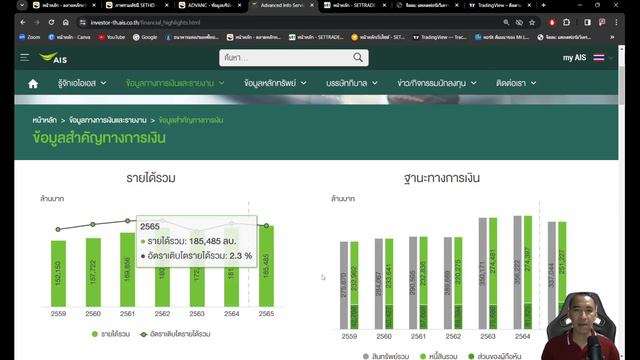Select Thai flag language icon
This screenshot has width=640, height=360.
pos(599,58)
